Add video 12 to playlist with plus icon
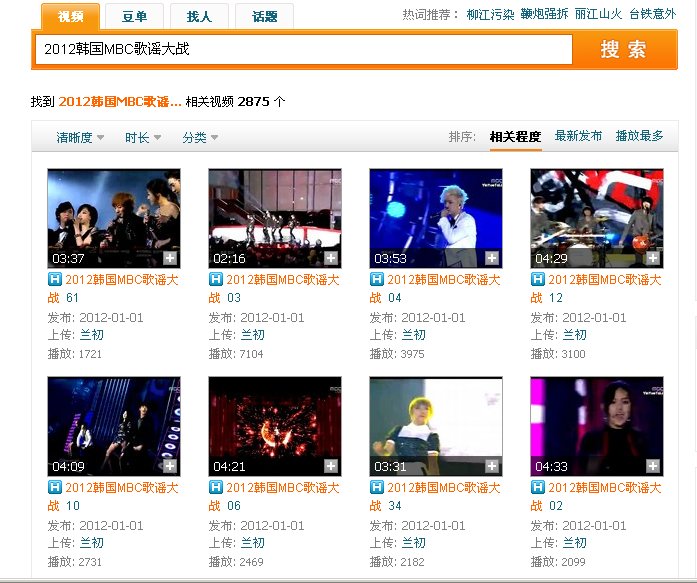 [x=653, y=258]
